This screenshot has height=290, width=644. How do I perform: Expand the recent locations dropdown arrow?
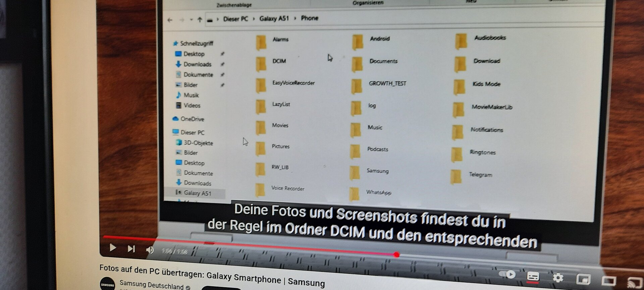[191, 20]
